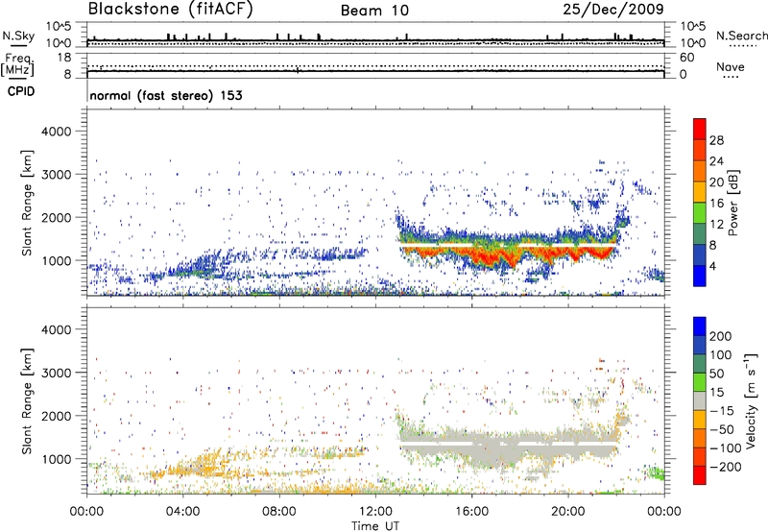
Task: Click the 'CPID' row label
Action: pyautogui.click(x=21, y=91)
